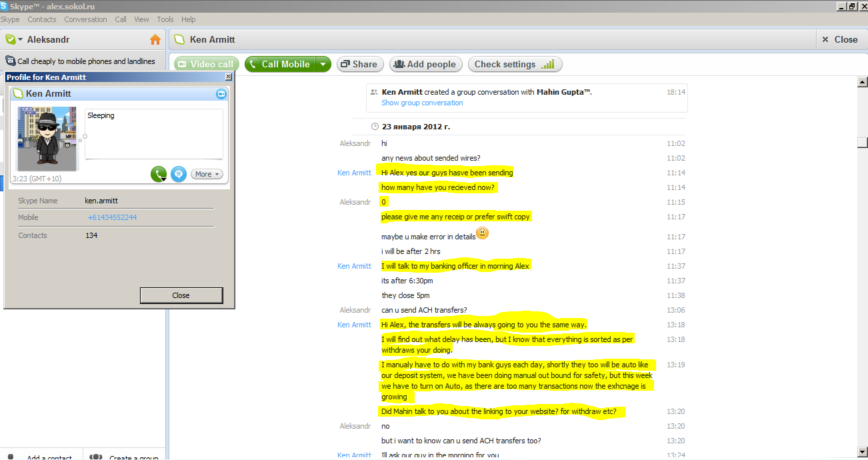Open the Conversation menu
Screen dimensions: 868x460
pyautogui.click(x=85, y=19)
